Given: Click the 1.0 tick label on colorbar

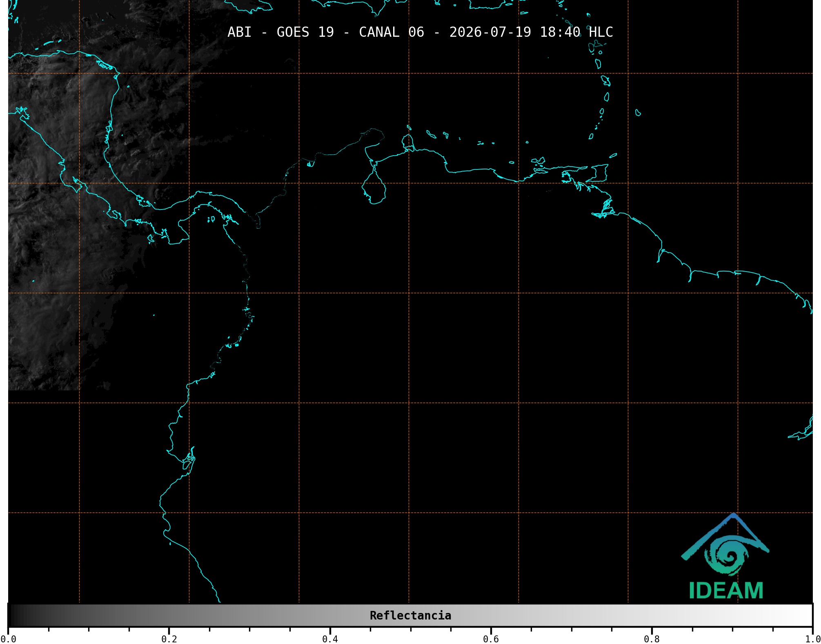Looking at the screenshot, I should (x=813, y=639).
